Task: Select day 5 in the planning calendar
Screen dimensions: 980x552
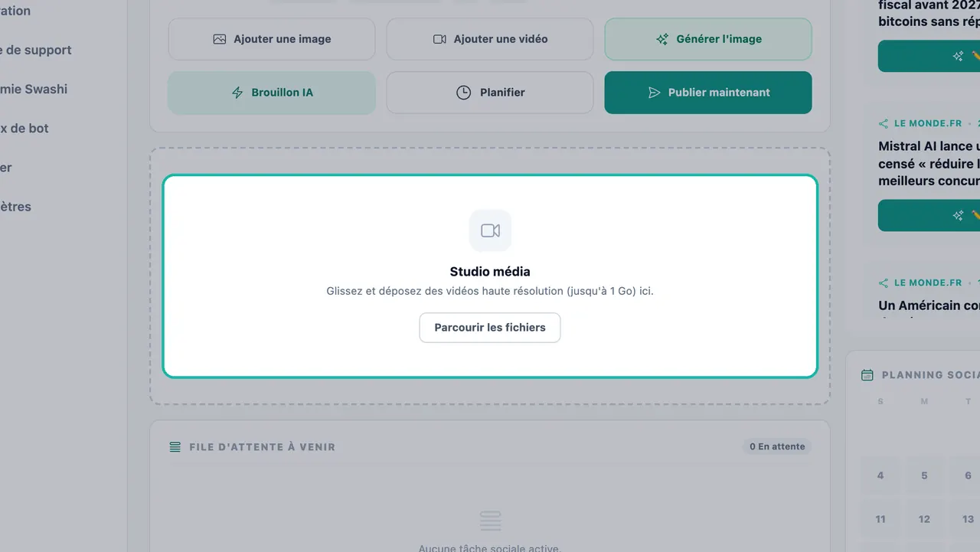Action: coord(924,476)
